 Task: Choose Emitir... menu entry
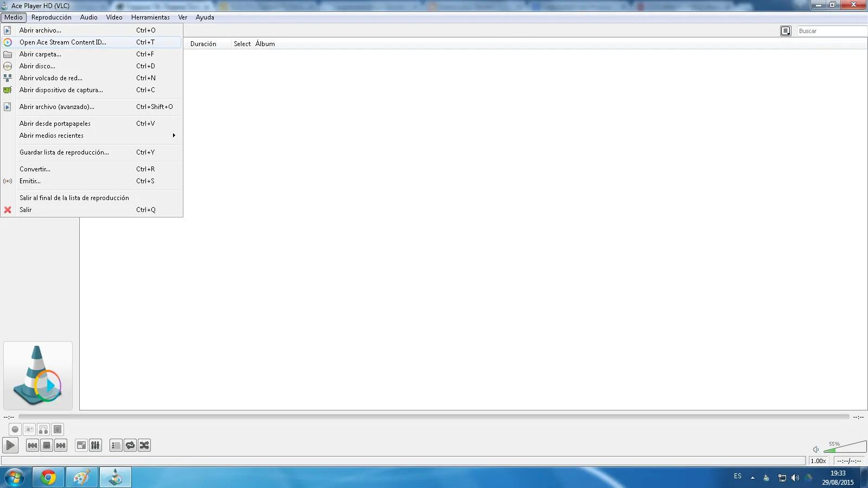(x=92, y=181)
